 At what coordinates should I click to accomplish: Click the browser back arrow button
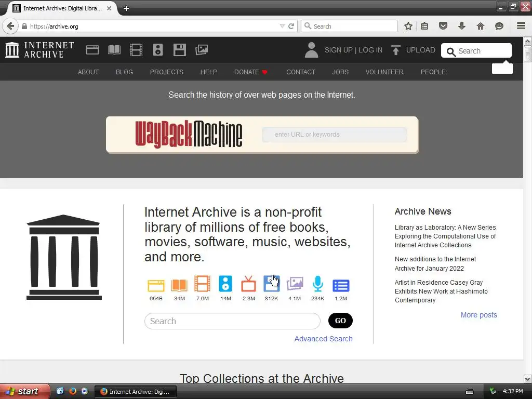point(10,26)
